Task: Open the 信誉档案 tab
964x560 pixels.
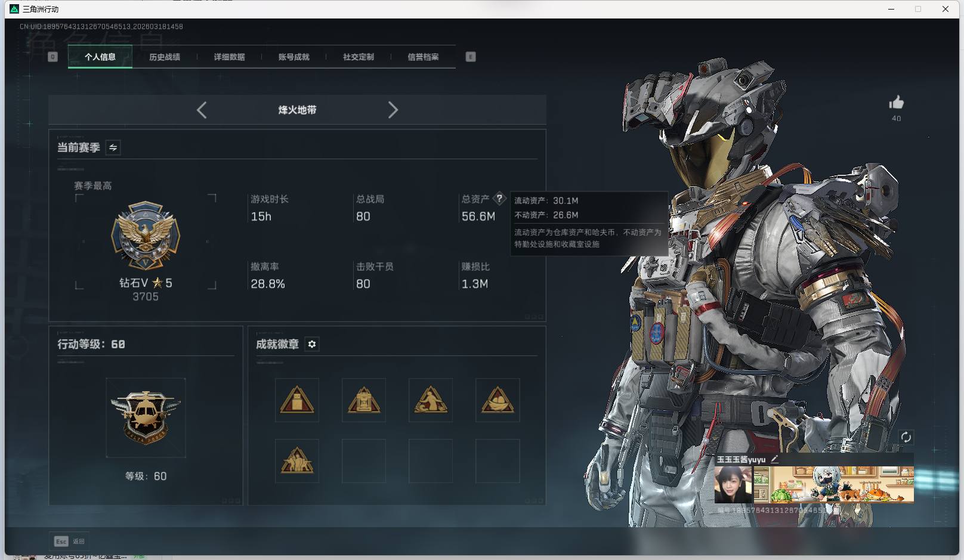Action: click(x=423, y=57)
